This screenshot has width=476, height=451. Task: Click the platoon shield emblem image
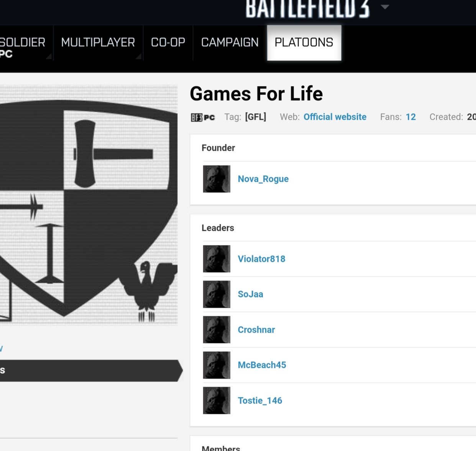click(89, 205)
